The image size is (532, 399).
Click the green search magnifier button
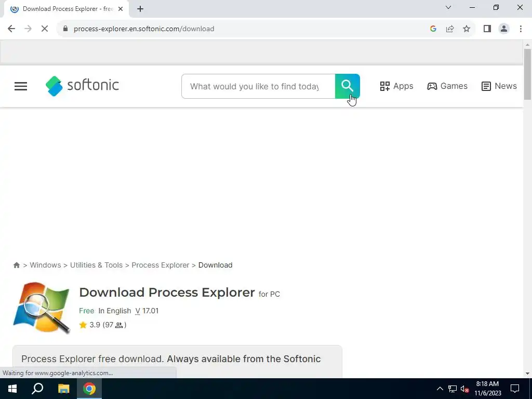(x=348, y=86)
